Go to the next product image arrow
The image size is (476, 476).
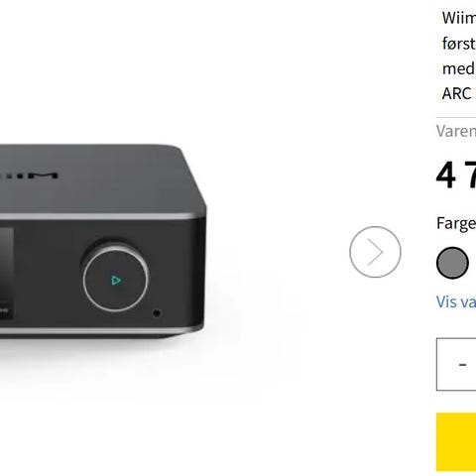pyautogui.click(x=375, y=252)
